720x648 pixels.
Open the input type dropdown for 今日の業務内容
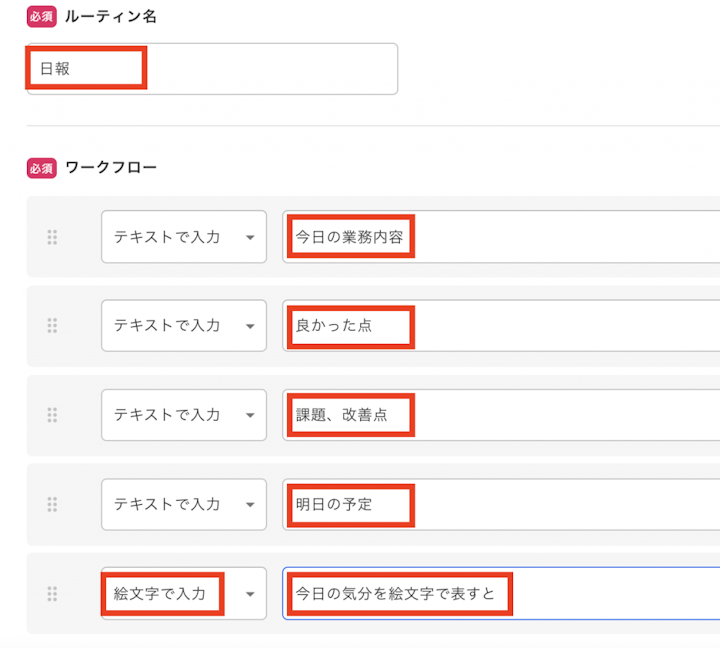(x=184, y=237)
